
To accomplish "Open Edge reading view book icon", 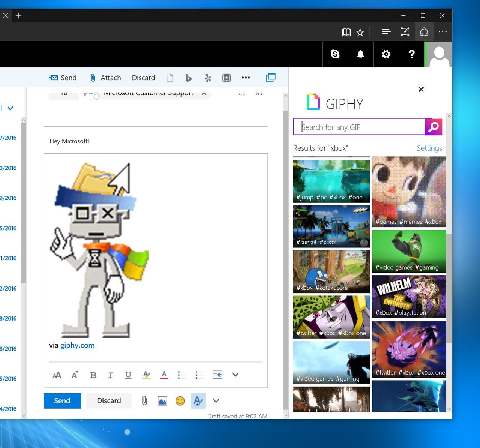I will click(346, 32).
